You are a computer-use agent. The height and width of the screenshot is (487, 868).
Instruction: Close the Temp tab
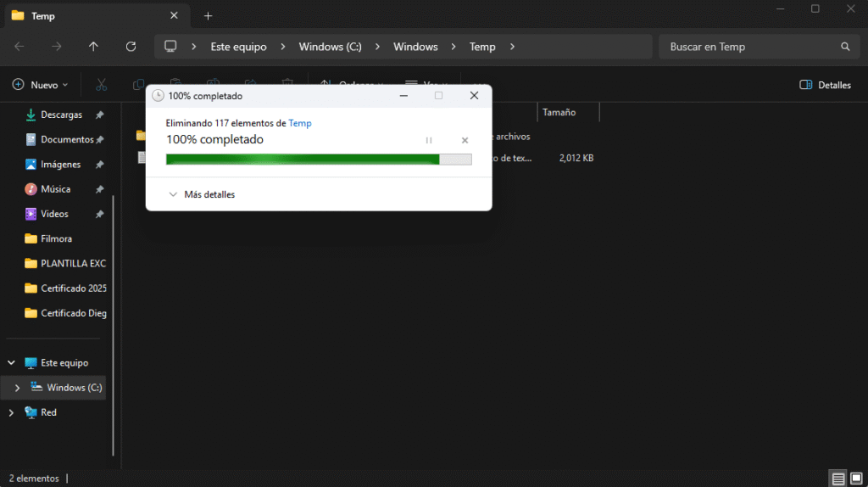tap(174, 15)
